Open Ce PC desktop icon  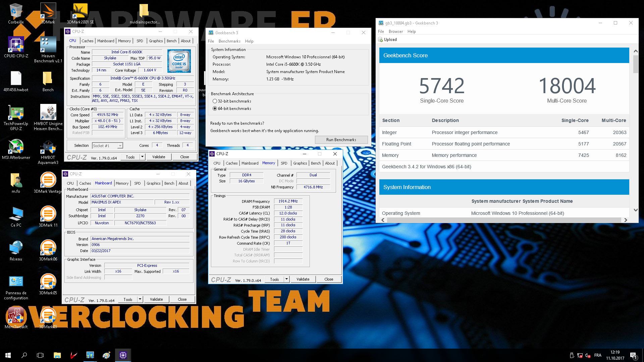16,217
